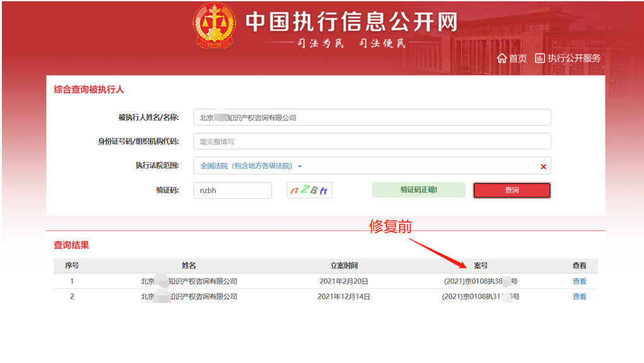
Task: View details for row 1 via 查看
Action: click(579, 281)
